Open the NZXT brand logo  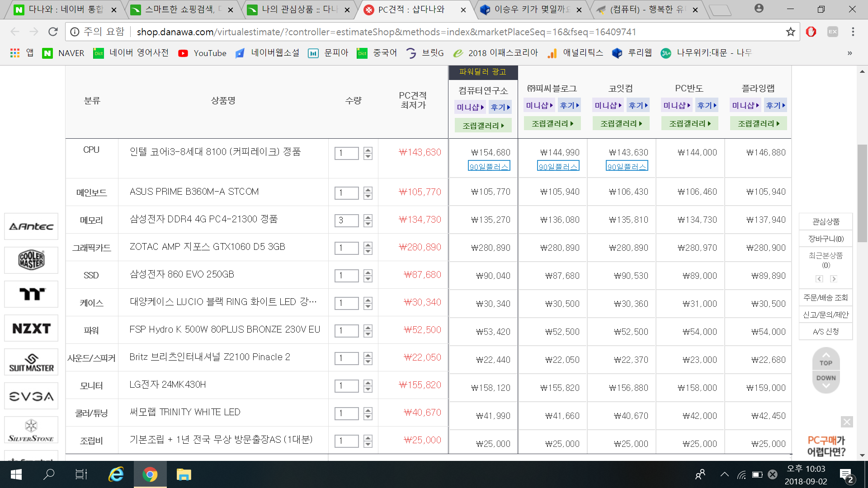click(31, 328)
